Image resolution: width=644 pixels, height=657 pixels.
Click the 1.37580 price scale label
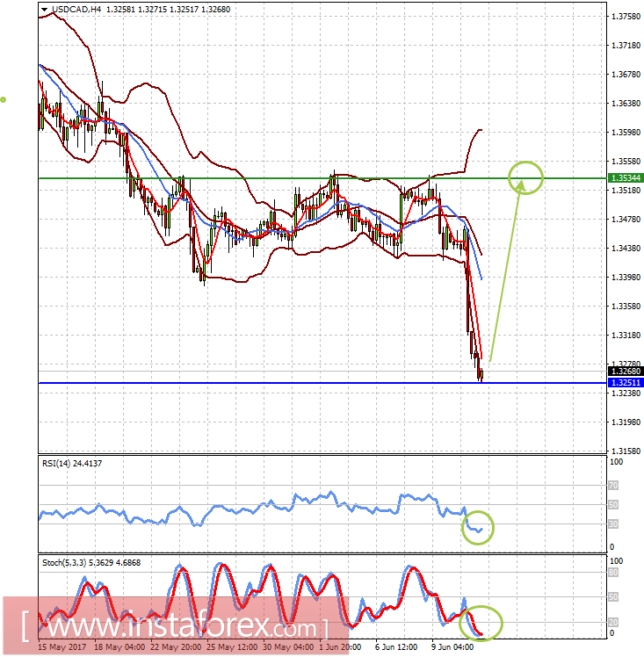[626, 17]
